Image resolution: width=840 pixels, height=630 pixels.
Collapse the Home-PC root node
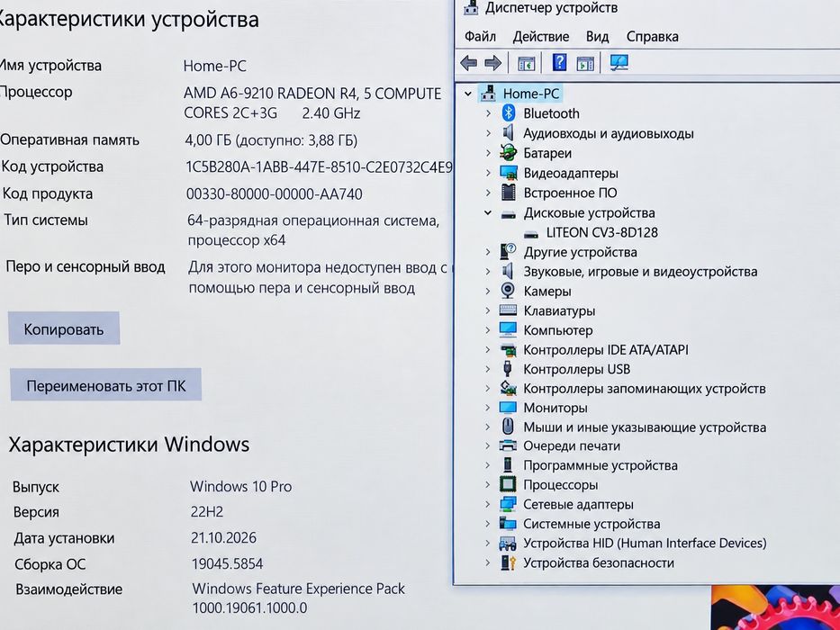tap(467, 94)
